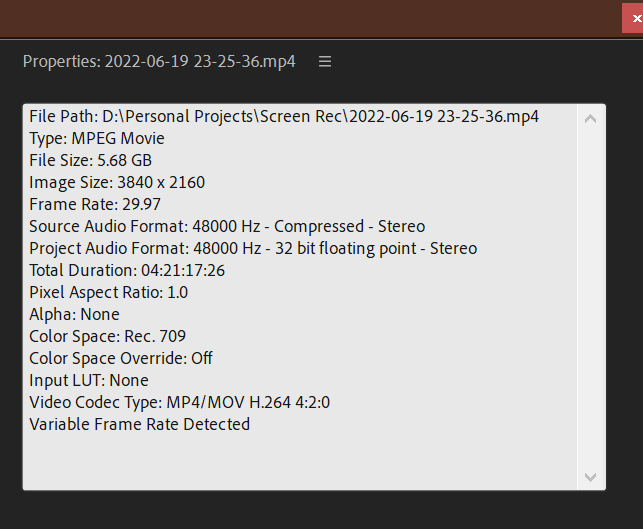This screenshot has height=529, width=643.
Task: Click the Color Space: Rec. 709 line
Action: 107,336
